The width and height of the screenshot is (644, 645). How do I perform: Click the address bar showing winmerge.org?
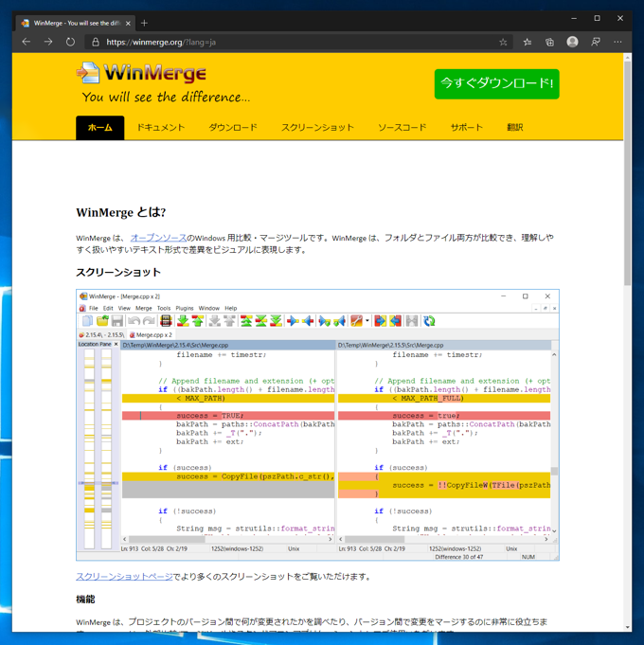pyautogui.click(x=296, y=42)
